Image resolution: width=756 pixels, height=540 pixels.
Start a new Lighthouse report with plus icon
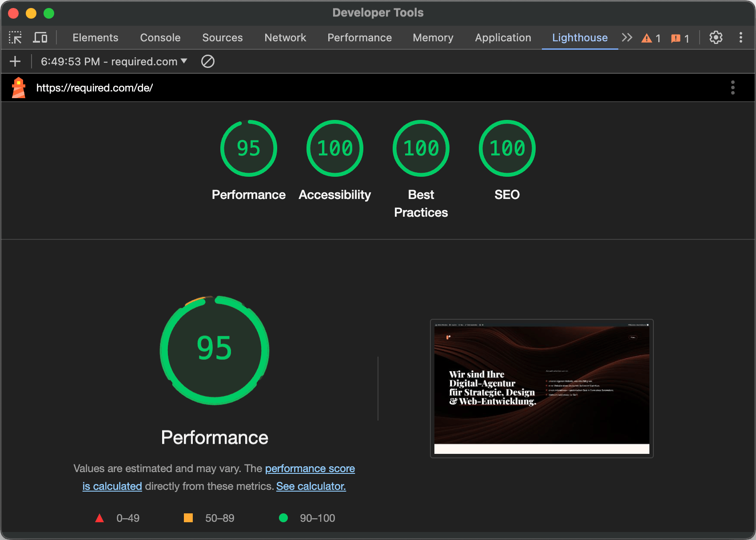(x=15, y=61)
